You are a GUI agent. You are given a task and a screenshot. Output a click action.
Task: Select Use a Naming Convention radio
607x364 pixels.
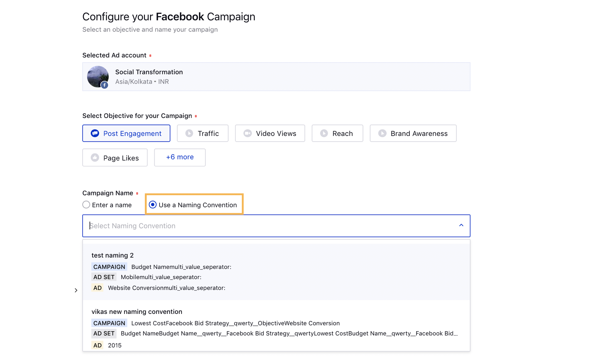tap(153, 205)
